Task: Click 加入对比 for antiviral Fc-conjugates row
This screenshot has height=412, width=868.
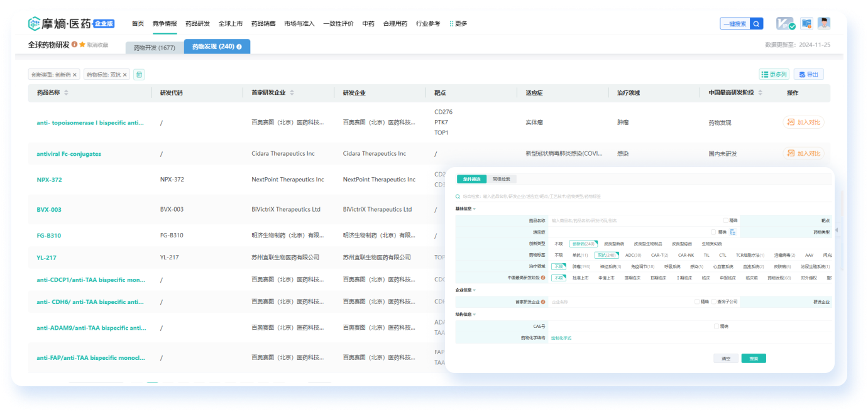Action: click(x=803, y=154)
